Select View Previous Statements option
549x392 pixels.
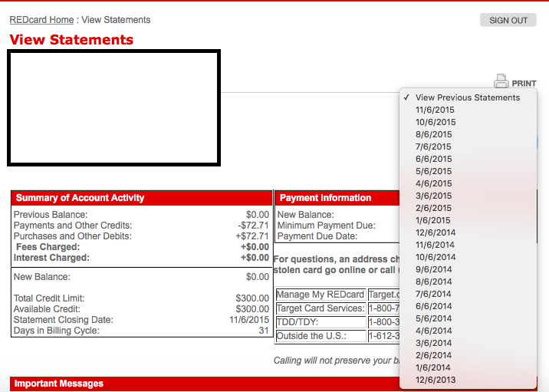(x=467, y=97)
